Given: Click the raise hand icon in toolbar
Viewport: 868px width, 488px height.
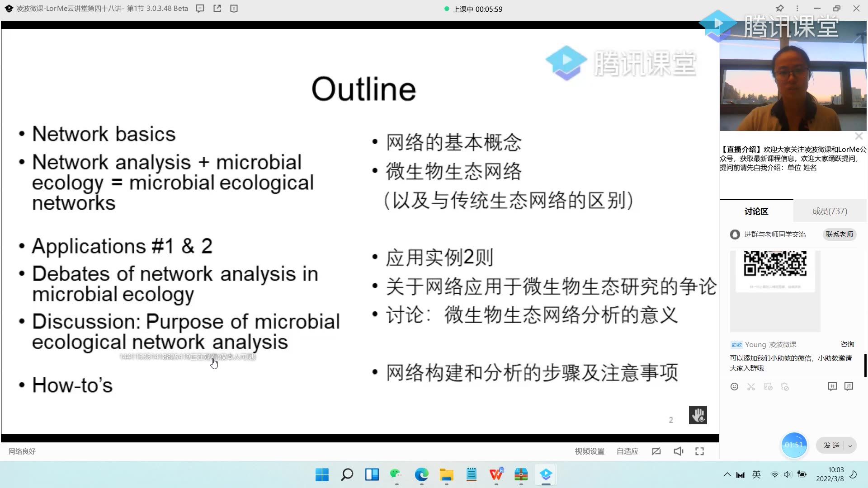Looking at the screenshot, I should coord(698,415).
